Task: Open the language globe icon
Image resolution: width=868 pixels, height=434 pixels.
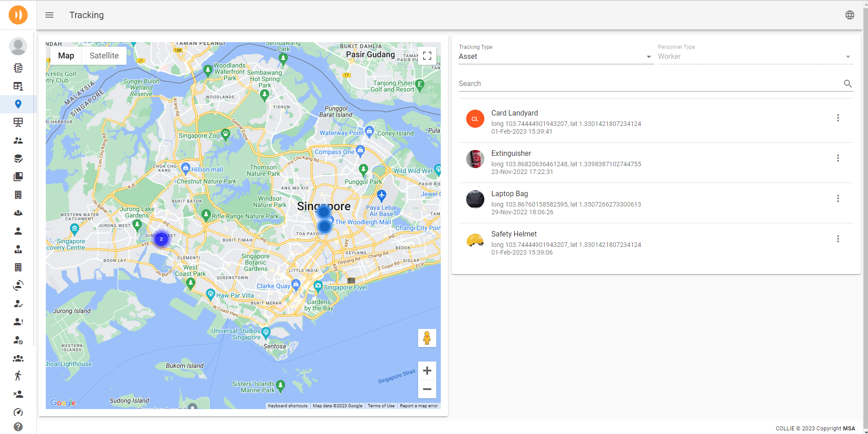Action: 850,15
